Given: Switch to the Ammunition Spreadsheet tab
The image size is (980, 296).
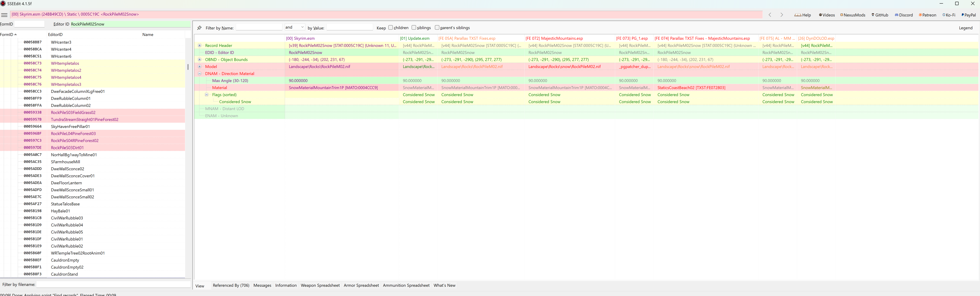Looking at the screenshot, I should pos(406,285).
